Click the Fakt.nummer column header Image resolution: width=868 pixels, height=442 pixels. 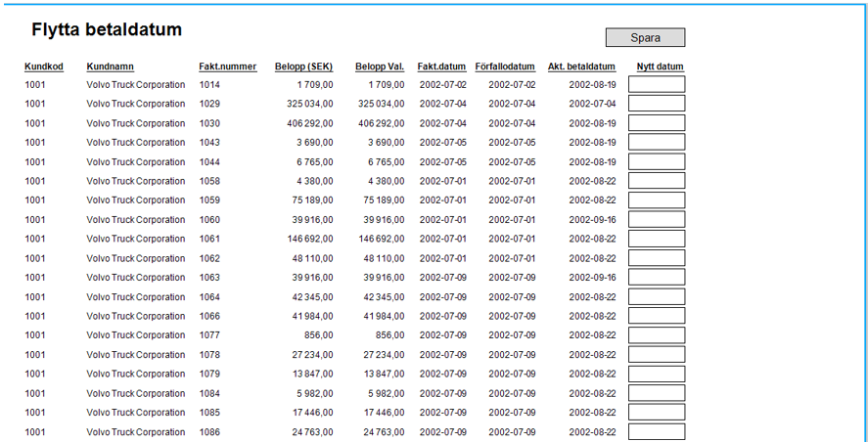point(227,66)
